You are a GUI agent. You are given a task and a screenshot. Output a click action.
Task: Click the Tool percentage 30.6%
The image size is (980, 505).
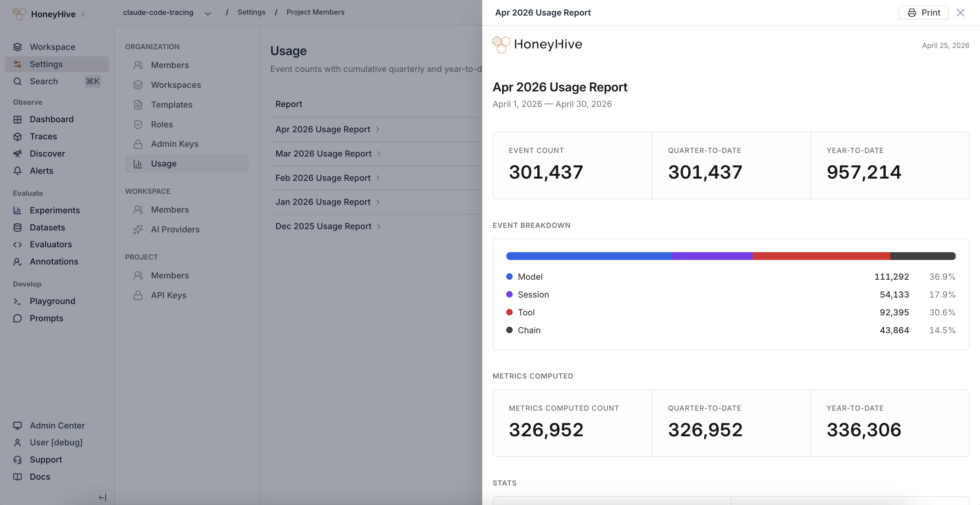[x=942, y=312]
